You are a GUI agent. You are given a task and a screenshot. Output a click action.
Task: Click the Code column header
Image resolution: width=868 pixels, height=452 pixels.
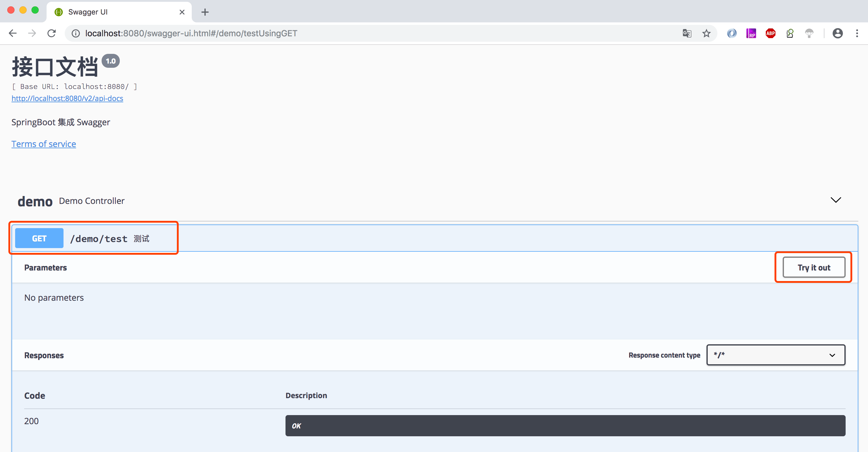tap(35, 395)
